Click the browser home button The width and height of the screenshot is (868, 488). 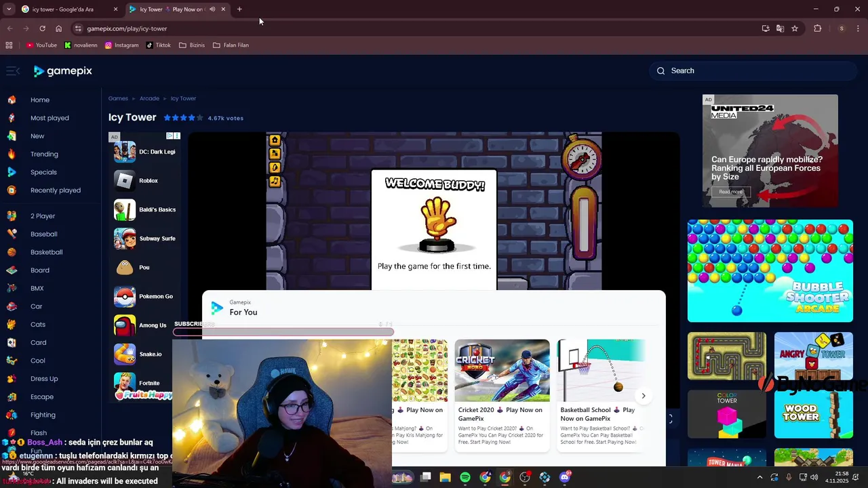coord(58,28)
